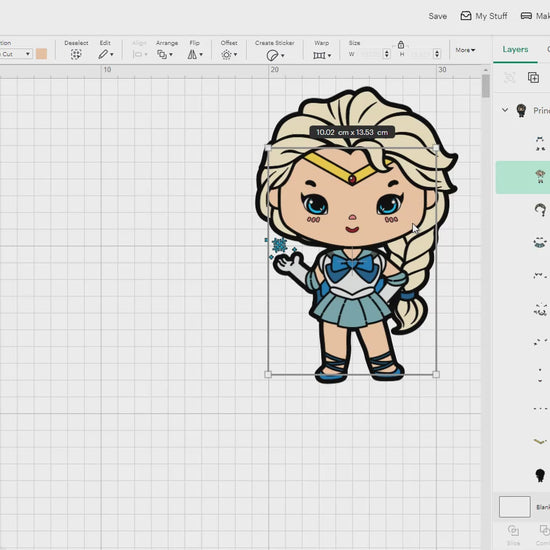This screenshot has width=550, height=550.
Task: Click the Create Sticker icon
Action: tap(272, 55)
